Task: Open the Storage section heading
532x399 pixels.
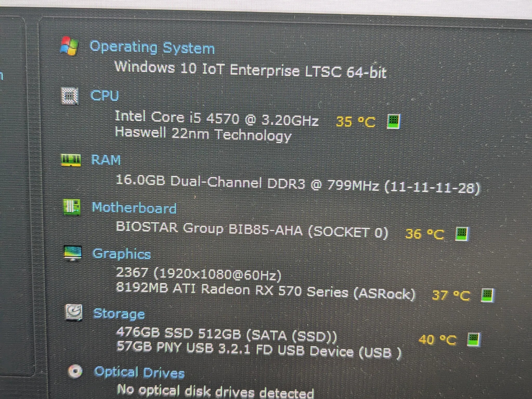Action: 119,314
